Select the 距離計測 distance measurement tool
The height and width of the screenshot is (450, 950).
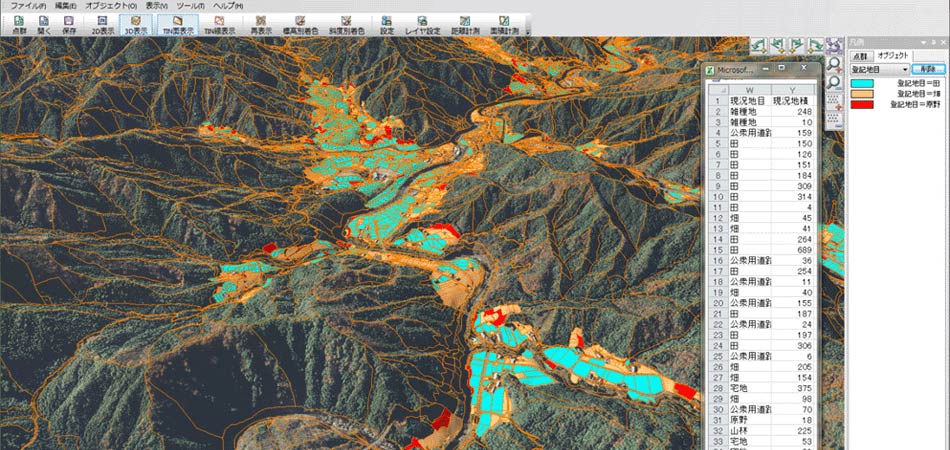[x=464, y=24]
